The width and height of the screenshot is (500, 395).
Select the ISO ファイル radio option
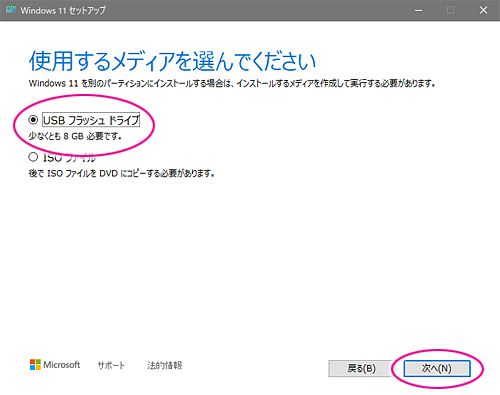click(x=33, y=157)
